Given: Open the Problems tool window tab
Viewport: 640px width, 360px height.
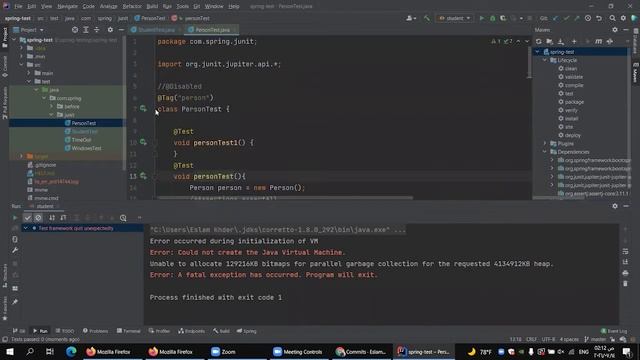Looking at the screenshot, I should tap(96, 331).
